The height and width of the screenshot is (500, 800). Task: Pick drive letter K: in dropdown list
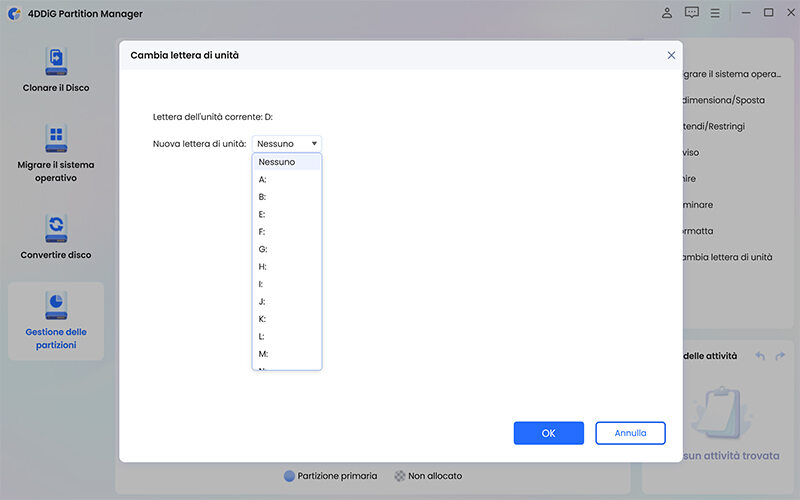click(x=287, y=318)
